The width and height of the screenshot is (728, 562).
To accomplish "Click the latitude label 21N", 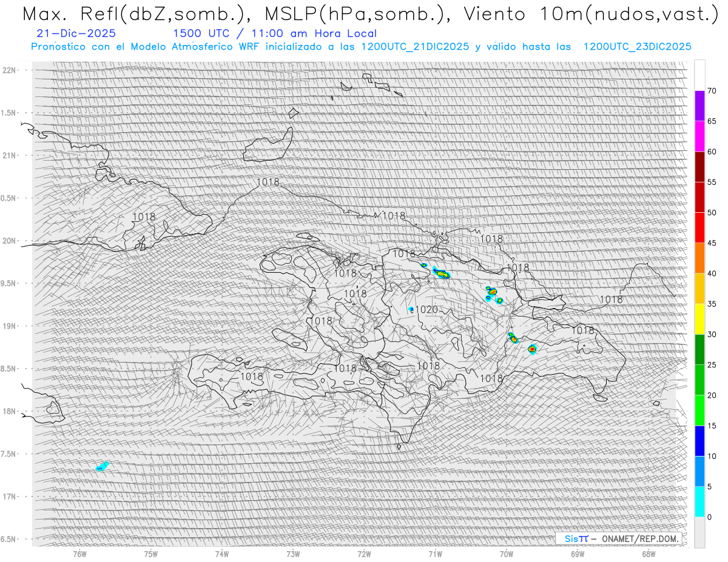I will tap(9, 155).
